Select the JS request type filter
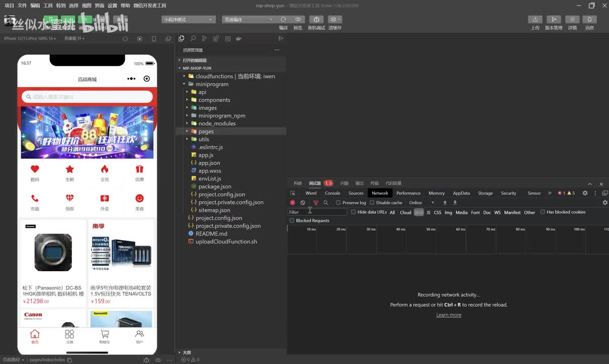609x364 pixels. pos(428,212)
